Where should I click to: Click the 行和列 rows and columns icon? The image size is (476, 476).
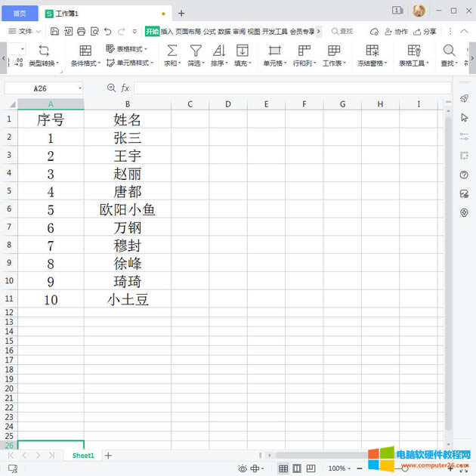tap(304, 51)
